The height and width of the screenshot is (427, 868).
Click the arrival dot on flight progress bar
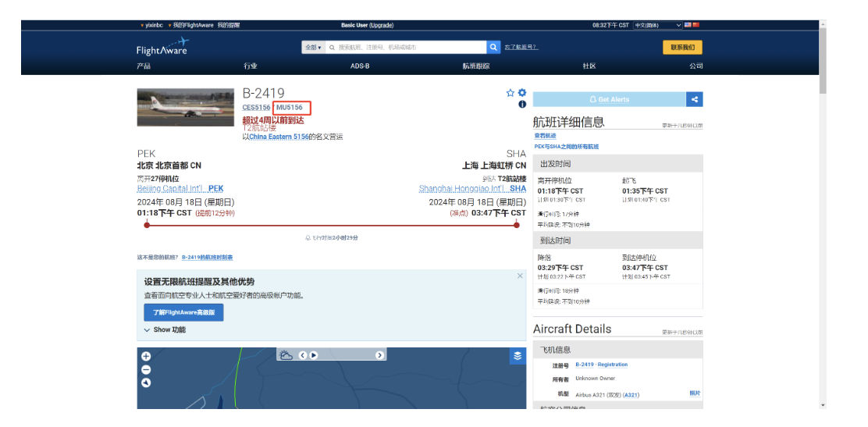click(x=517, y=225)
